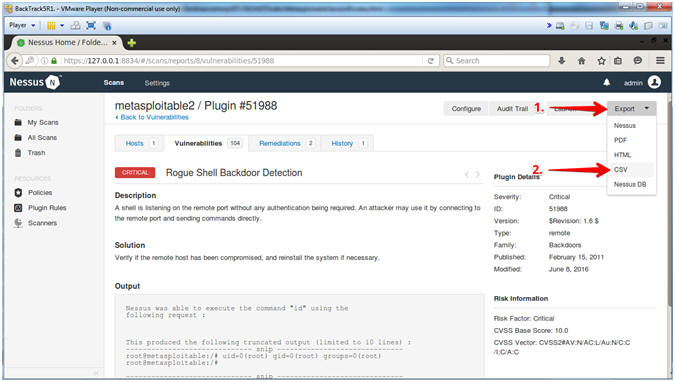The width and height of the screenshot is (675, 382).
Task: Reload the page with the refresh icon
Action: 430,61
